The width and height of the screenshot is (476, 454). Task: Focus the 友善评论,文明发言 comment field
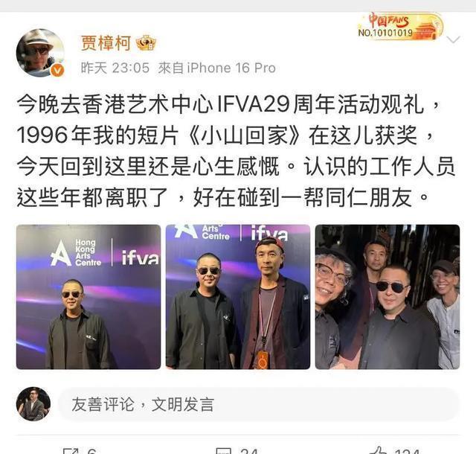259,404
